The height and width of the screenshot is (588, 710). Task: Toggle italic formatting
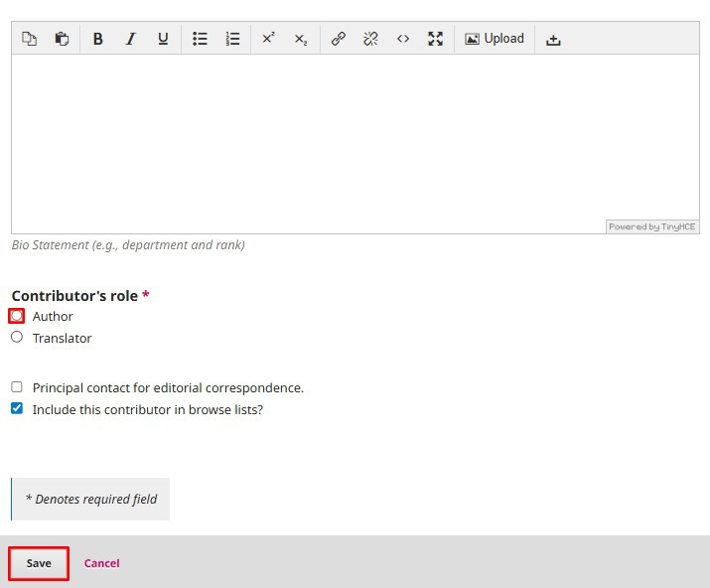click(x=130, y=39)
